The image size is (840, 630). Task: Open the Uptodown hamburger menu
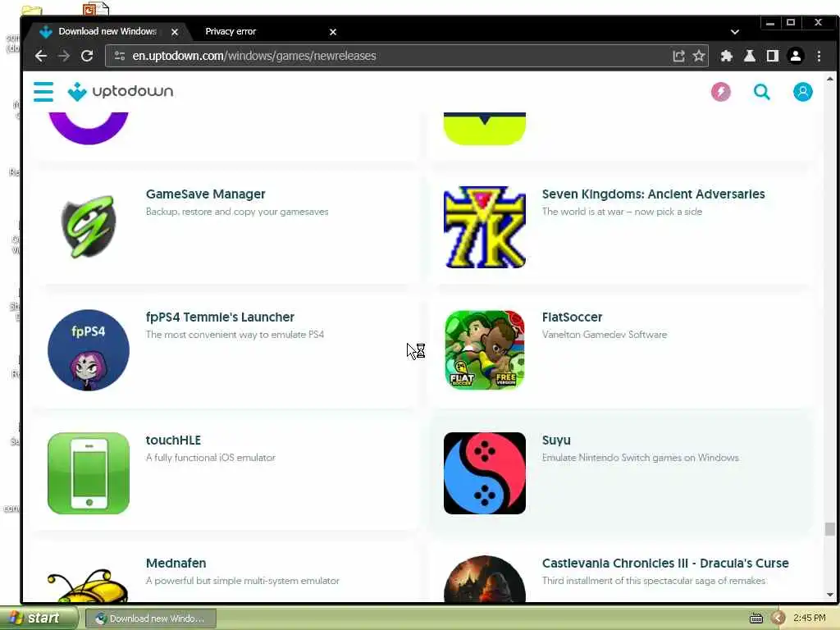[43, 92]
